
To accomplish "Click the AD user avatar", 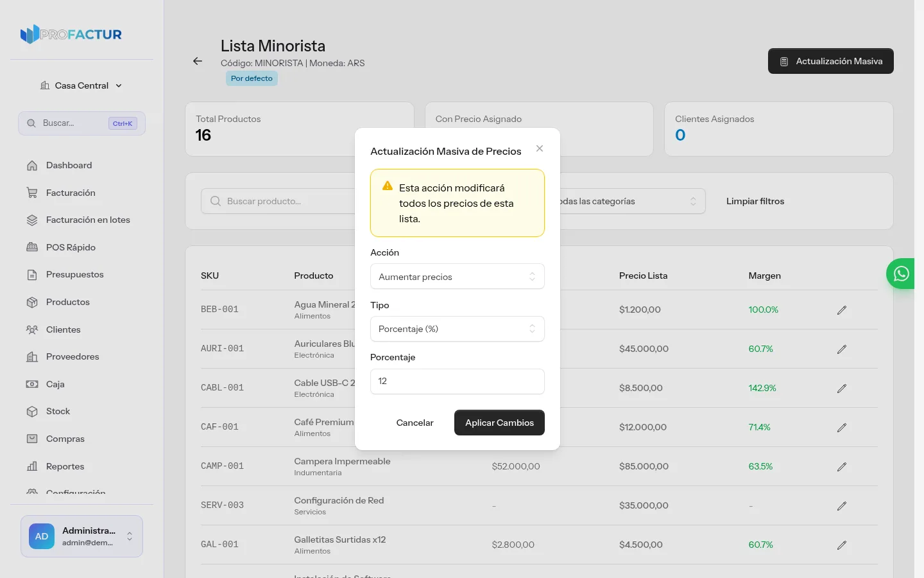I will (x=42, y=536).
